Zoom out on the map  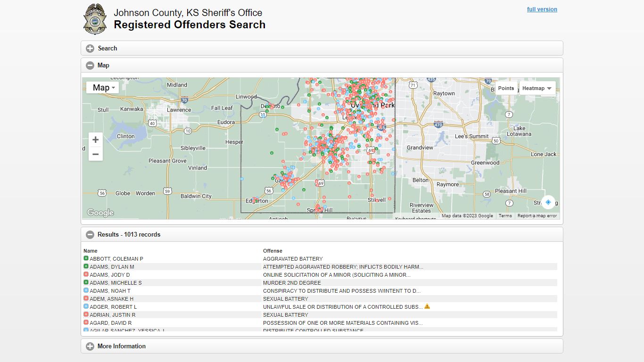click(x=96, y=154)
